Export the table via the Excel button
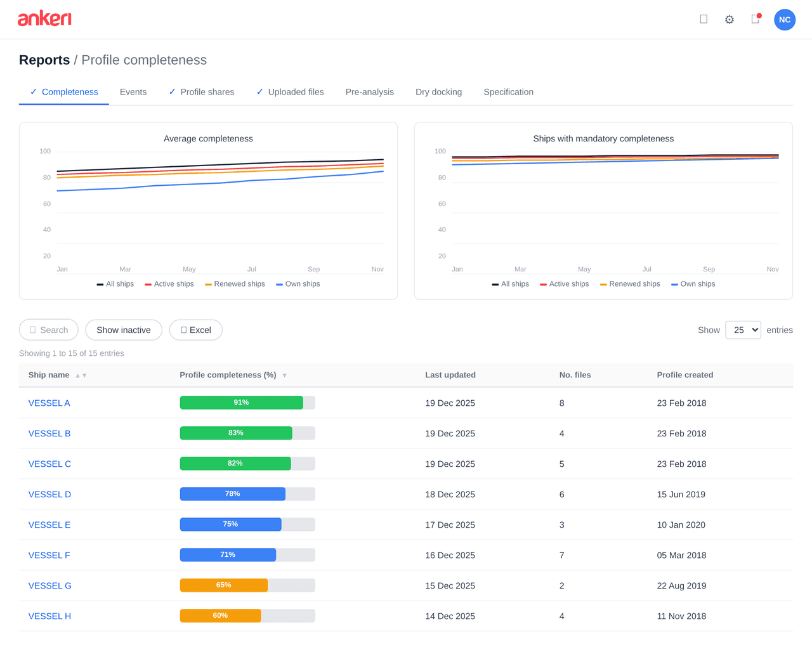 point(195,330)
